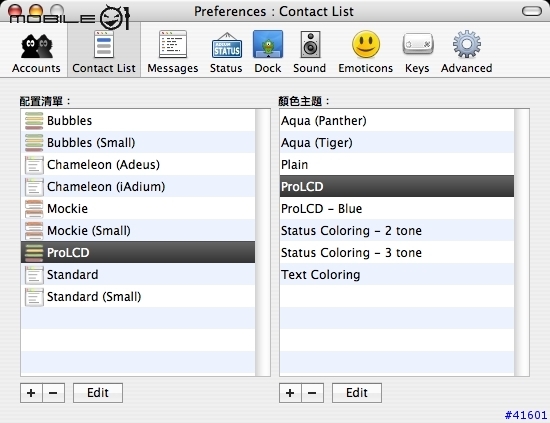Choose Status Coloring – 2 tone theme
The width and height of the screenshot is (550, 423).
397,231
